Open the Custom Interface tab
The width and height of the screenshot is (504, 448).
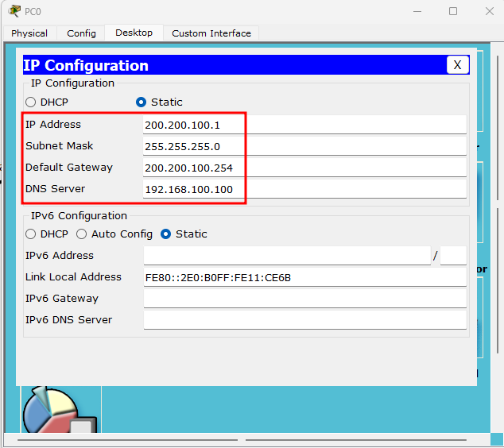click(x=211, y=33)
